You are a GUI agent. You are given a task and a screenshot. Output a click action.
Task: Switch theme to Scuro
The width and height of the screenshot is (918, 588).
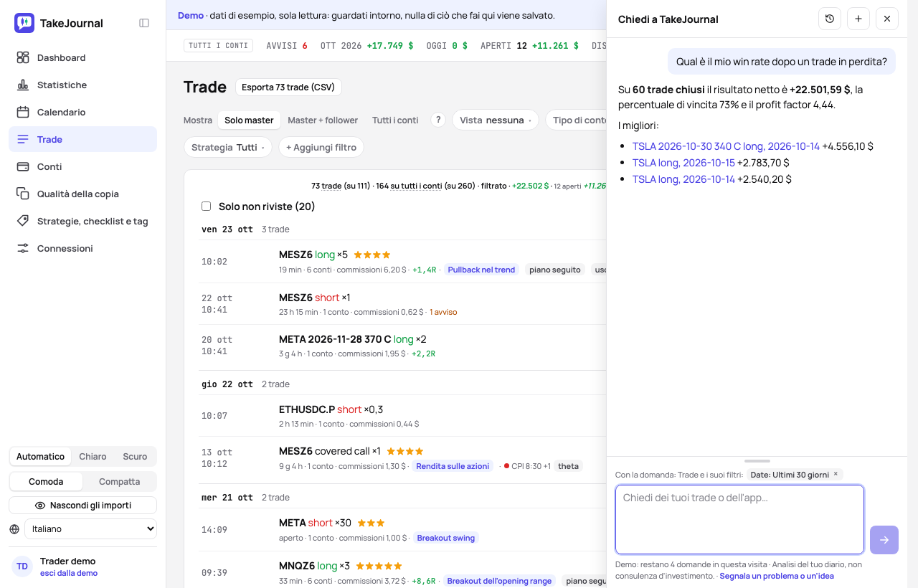[x=135, y=457]
